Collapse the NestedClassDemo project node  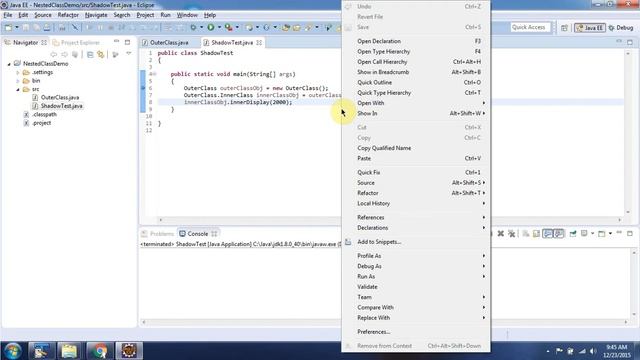9,64
